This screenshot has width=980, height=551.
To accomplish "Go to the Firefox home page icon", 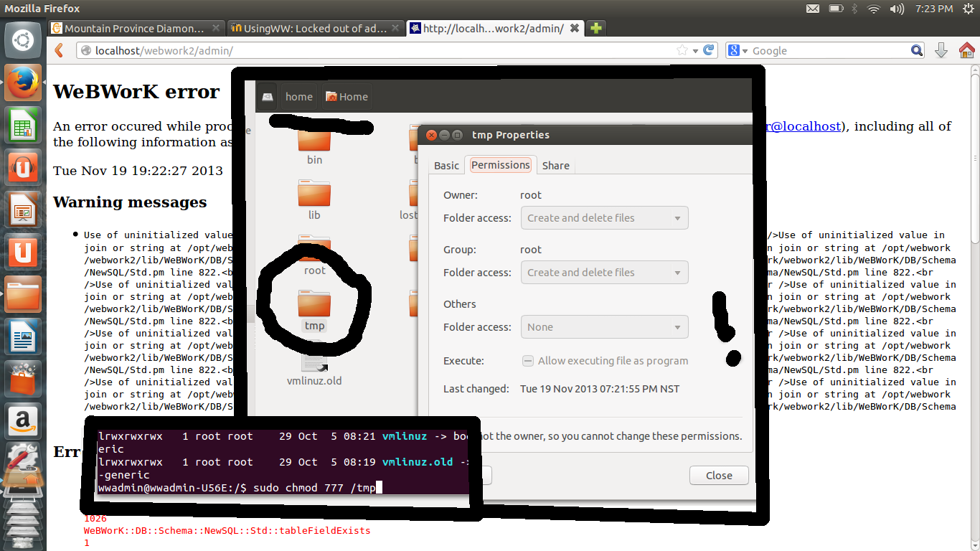I will click(x=966, y=50).
